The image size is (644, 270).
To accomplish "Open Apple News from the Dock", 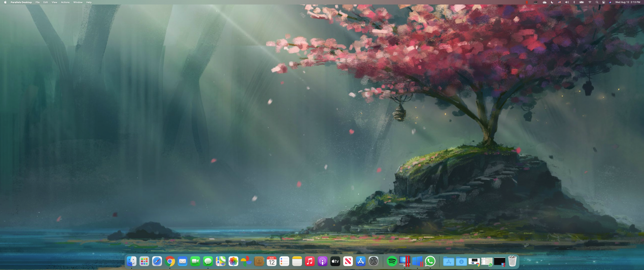I will coord(348,261).
